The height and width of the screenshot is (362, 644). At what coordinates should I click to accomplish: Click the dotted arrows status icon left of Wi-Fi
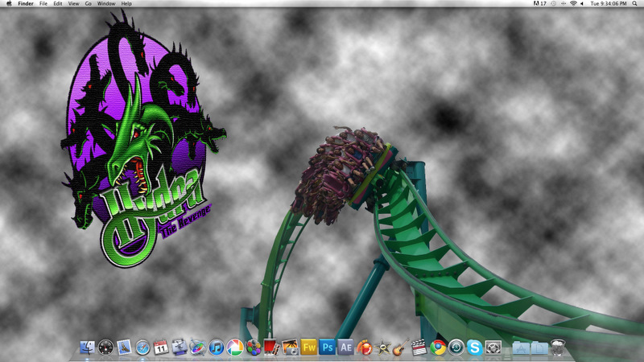tap(563, 4)
